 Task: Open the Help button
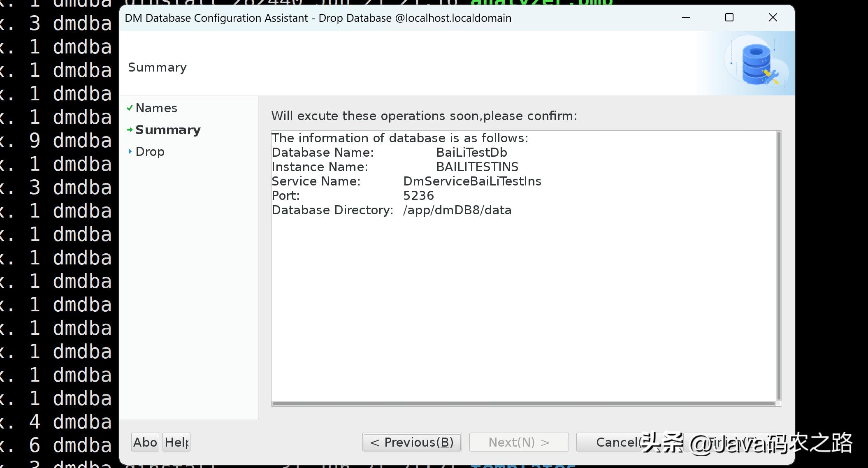pyautogui.click(x=176, y=442)
